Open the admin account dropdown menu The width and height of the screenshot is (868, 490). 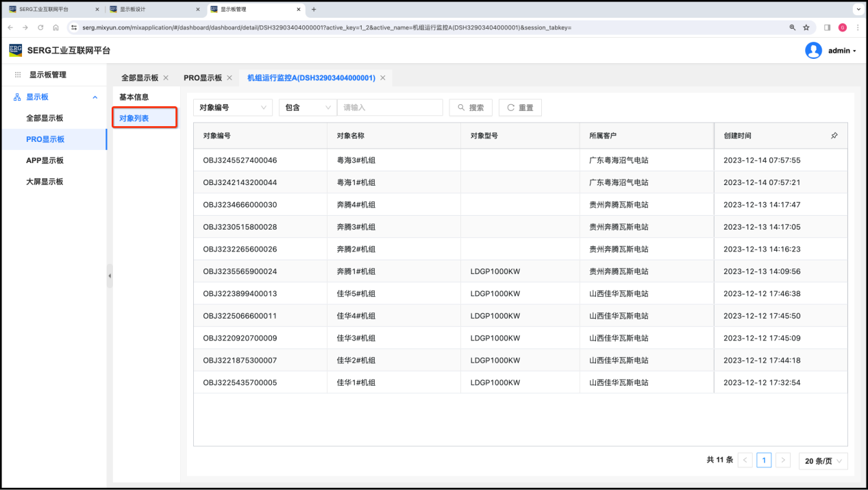tap(842, 51)
